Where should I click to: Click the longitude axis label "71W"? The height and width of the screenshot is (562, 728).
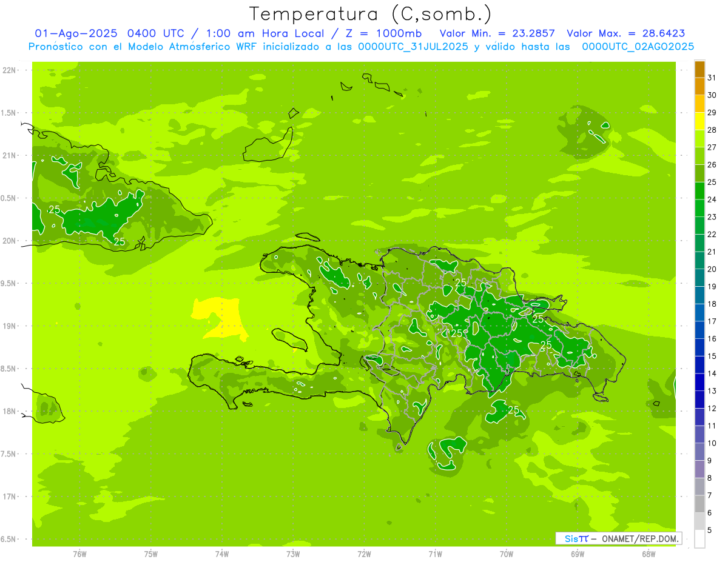point(435,554)
